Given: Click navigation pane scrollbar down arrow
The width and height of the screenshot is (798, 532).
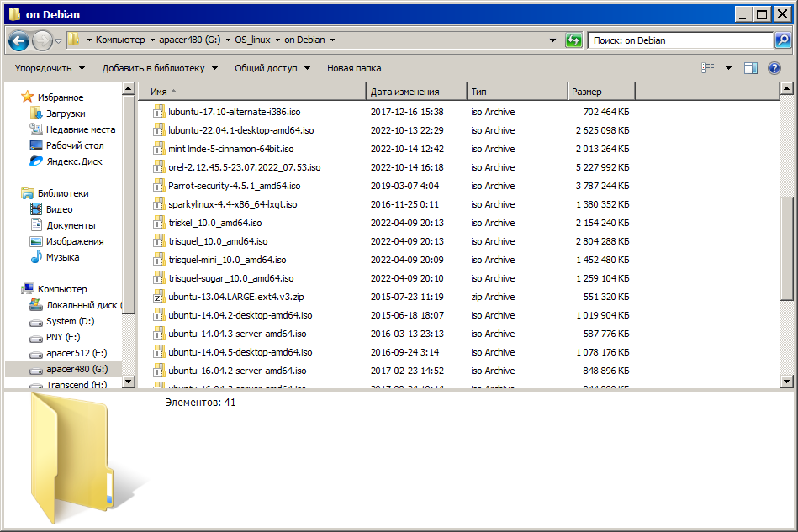Looking at the screenshot, I should coord(129,381).
